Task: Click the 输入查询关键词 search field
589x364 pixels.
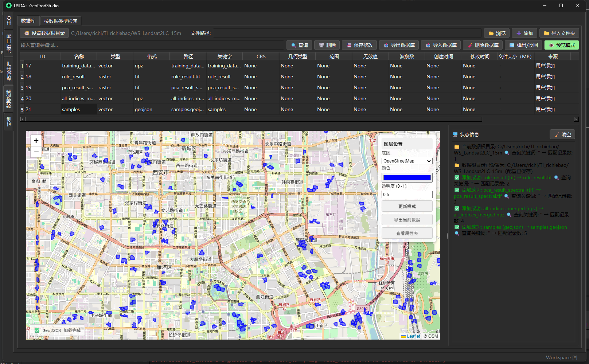Action: click(x=151, y=45)
